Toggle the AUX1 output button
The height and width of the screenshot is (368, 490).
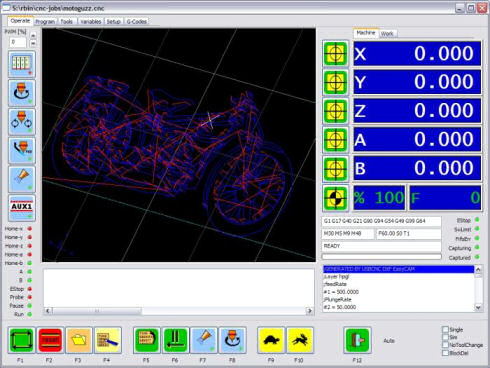point(22,208)
